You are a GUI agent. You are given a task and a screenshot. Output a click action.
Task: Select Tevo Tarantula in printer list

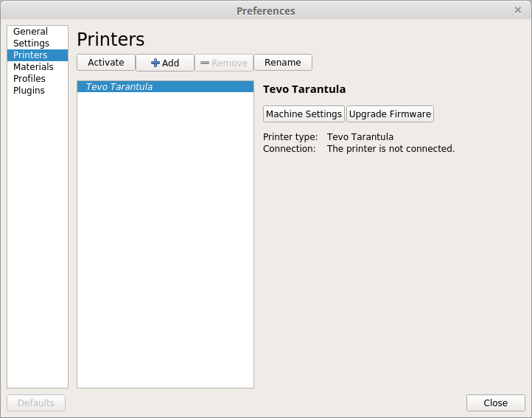coord(165,86)
